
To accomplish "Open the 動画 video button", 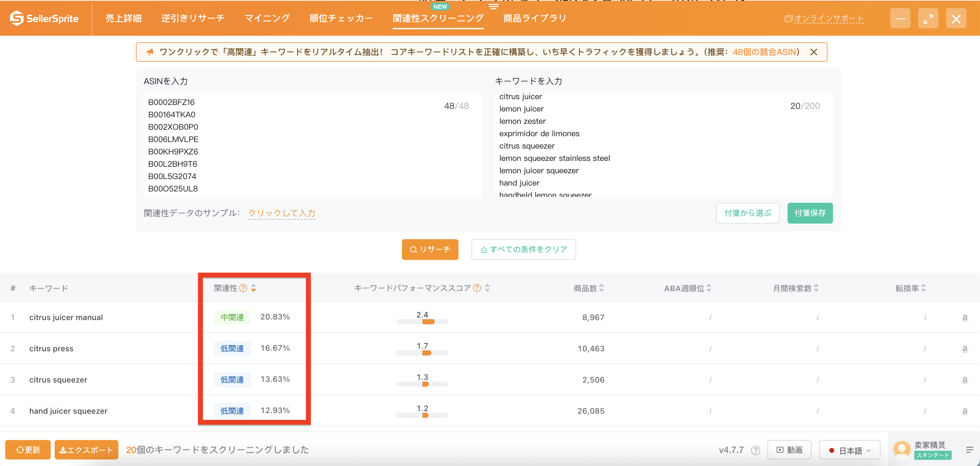I will (x=789, y=450).
